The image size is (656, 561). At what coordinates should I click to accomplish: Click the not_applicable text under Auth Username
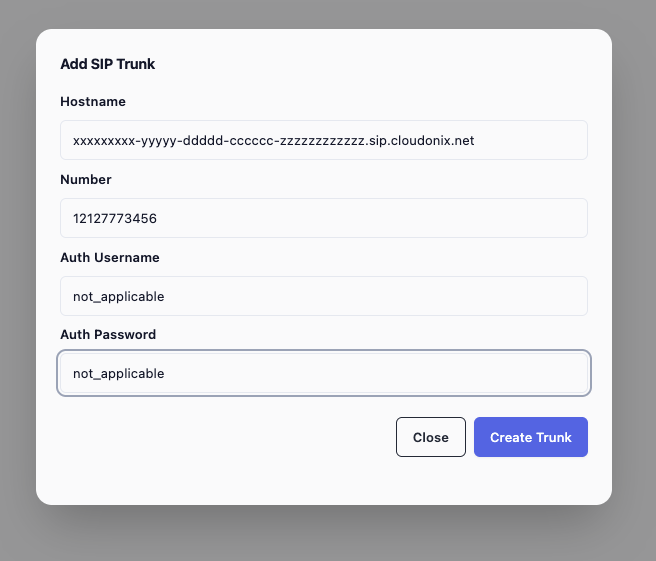119,297
